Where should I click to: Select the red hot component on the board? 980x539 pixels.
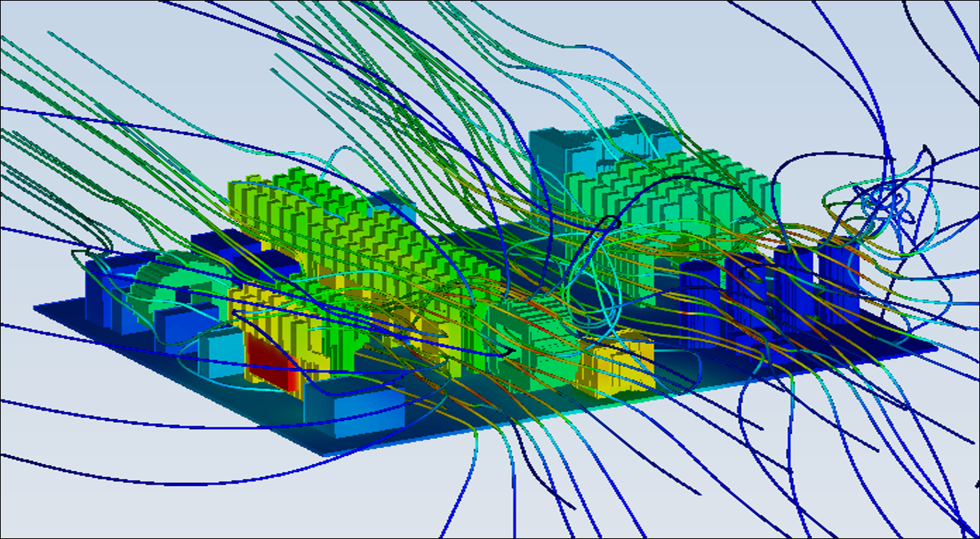pyautogui.click(x=273, y=361)
